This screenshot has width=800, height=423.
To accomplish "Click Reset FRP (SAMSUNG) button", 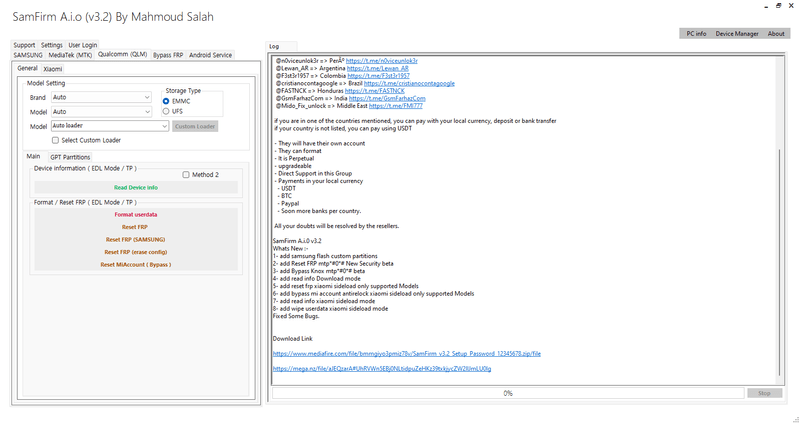I will coord(136,240).
